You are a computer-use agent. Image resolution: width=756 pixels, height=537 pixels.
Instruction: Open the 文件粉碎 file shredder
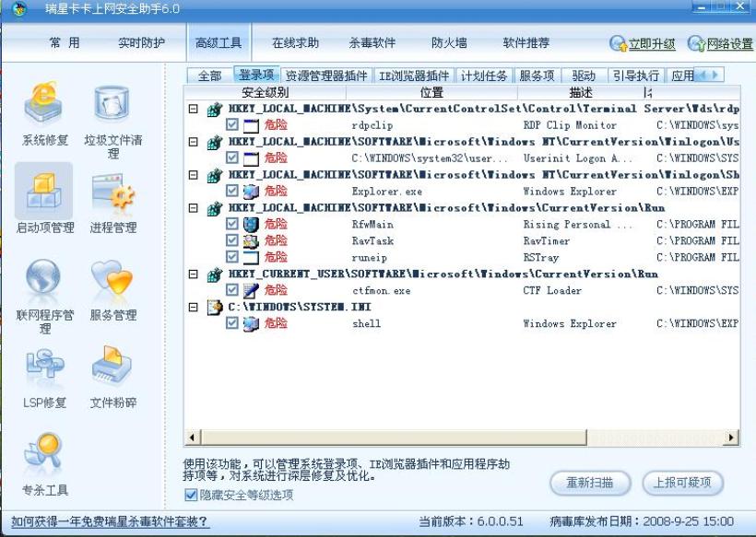point(112,366)
